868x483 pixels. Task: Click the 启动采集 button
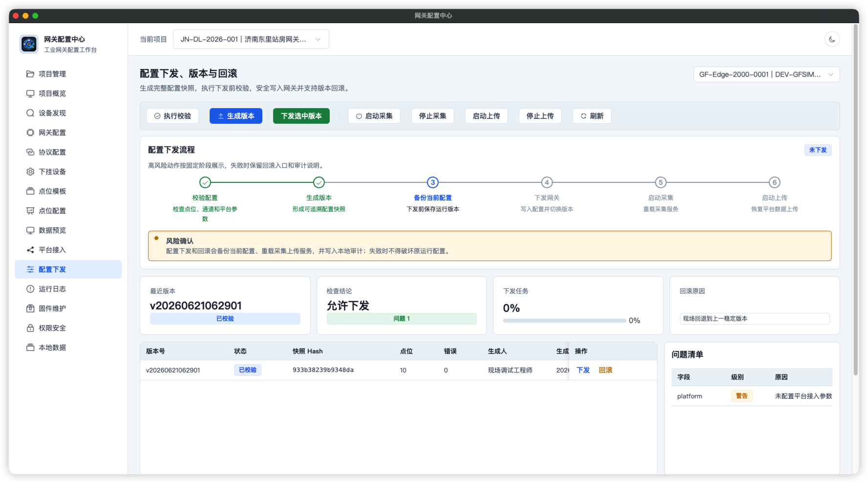pos(374,116)
